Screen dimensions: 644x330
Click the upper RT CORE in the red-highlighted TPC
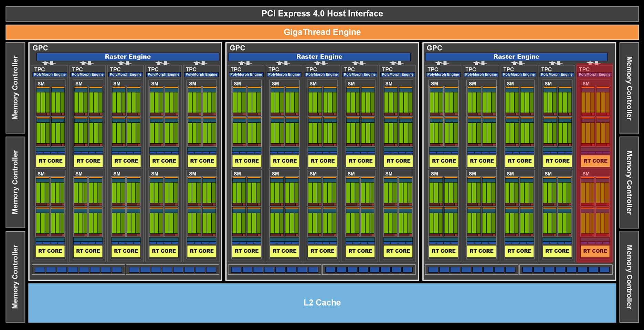[x=595, y=161]
